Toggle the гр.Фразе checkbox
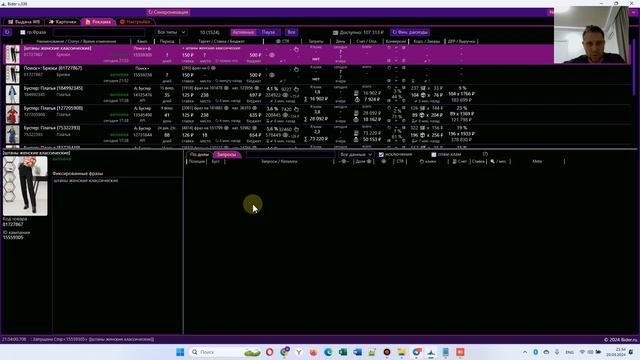The width and height of the screenshot is (640, 360). point(23,32)
